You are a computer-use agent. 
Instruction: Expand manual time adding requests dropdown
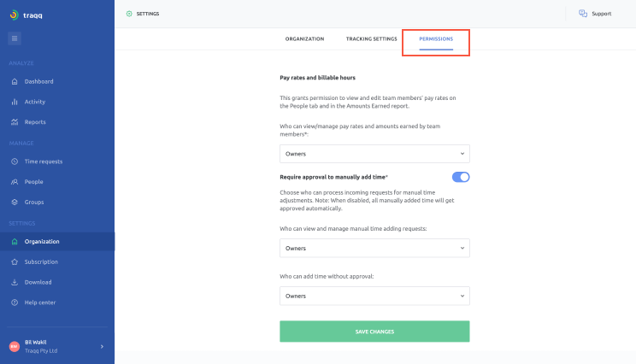click(x=374, y=248)
